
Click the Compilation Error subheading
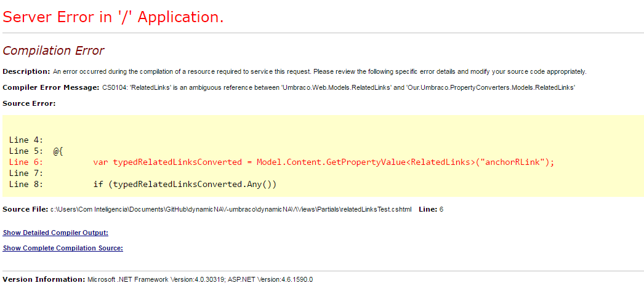pyautogui.click(x=54, y=51)
